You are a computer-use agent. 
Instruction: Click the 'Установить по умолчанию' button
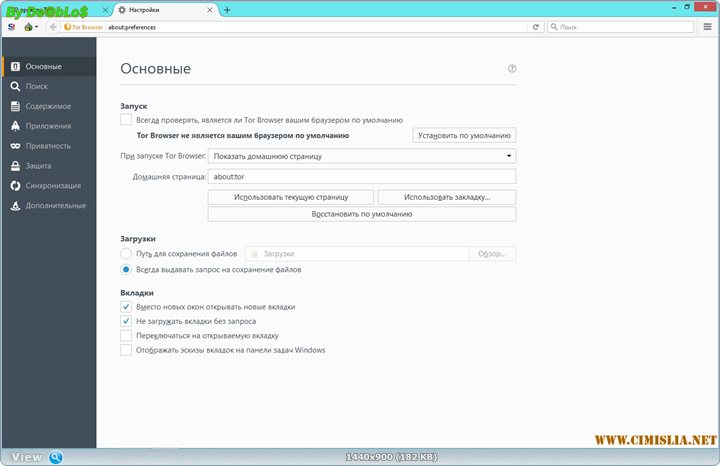(x=464, y=135)
